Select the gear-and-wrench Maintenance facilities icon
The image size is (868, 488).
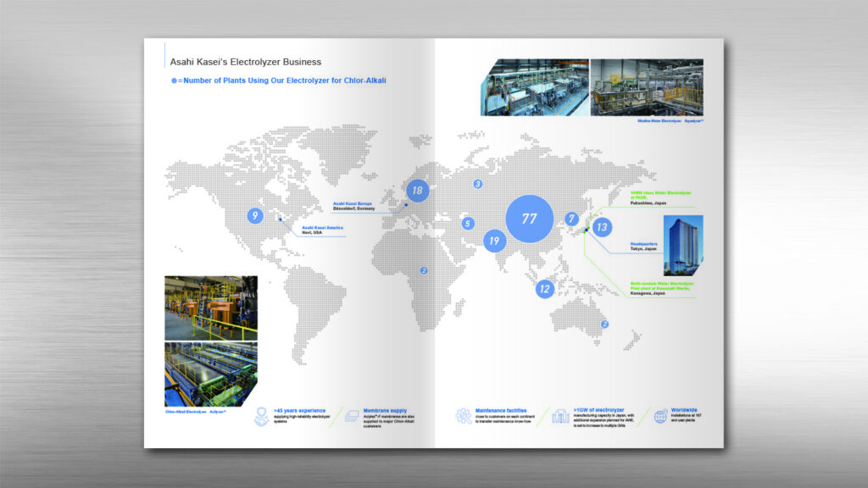[x=463, y=416]
